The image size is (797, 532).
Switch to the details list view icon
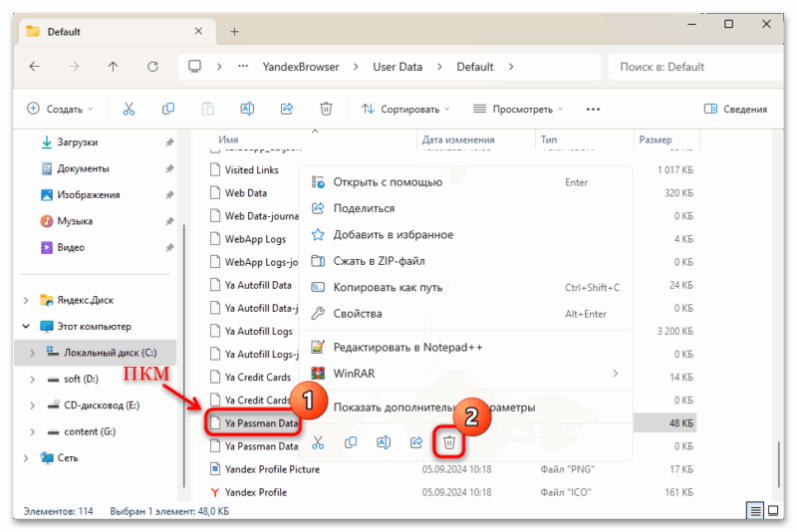click(755, 510)
